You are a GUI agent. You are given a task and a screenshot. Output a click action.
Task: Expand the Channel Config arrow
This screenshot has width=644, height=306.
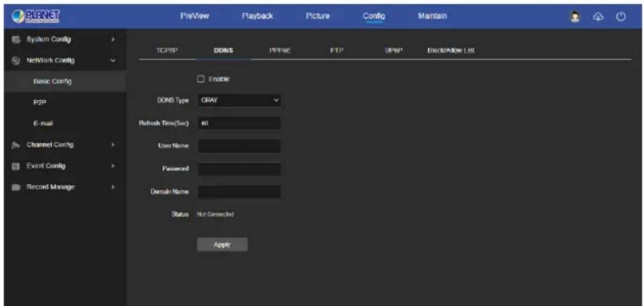[113, 145]
